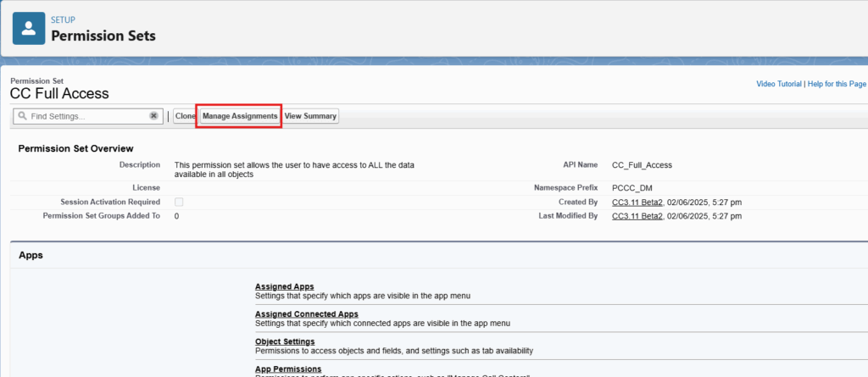Image resolution: width=868 pixels, height=377 pixels.
Task: Go to Assigned Apps settings
Action: (284, 286)
